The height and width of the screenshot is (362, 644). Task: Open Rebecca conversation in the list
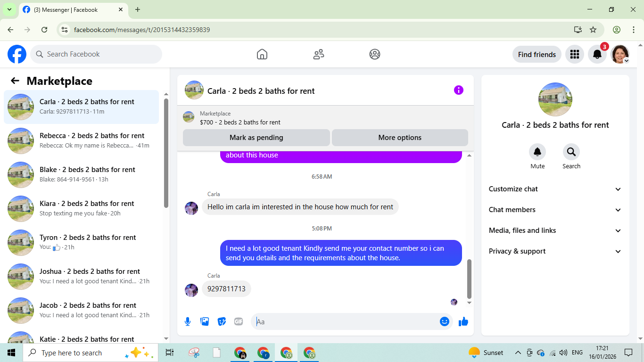[x=81, y=141]
